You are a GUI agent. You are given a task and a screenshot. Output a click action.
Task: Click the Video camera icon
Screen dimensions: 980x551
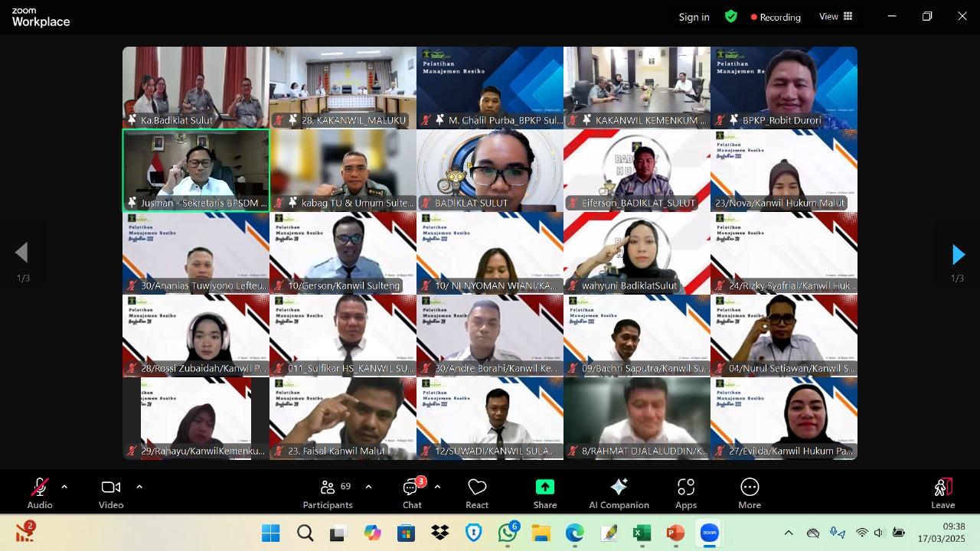pyautogui.click(x=111, y=487)
